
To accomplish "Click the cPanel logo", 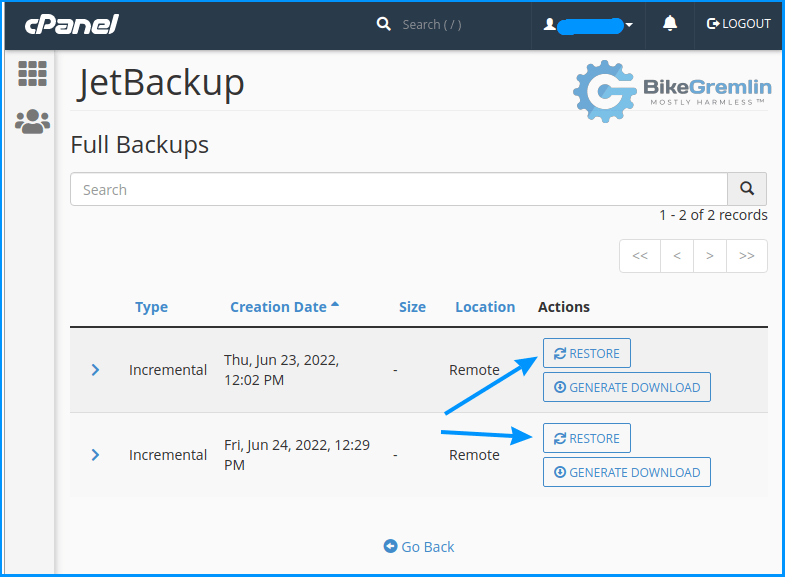I will (72, 25).
